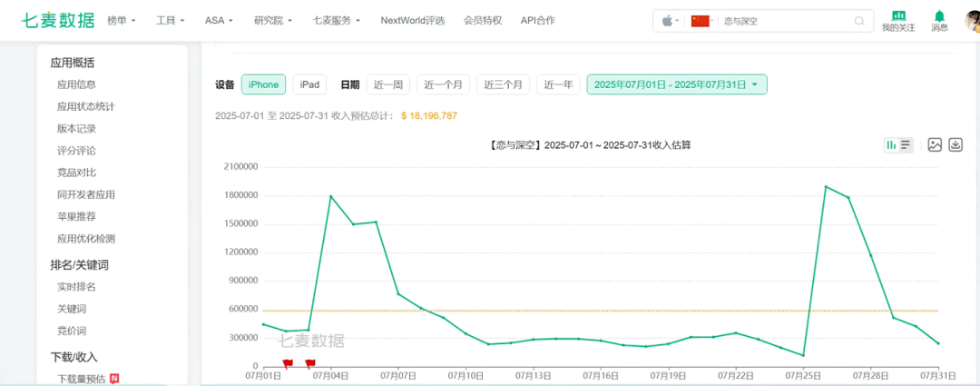Click the 下载/收入 section heading
The width and height of the screenshot is (980, 386).
pos(73,357)
